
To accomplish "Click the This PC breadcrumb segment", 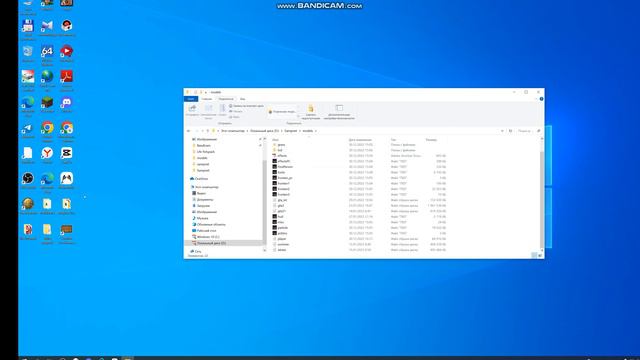I will coord(233,131).
